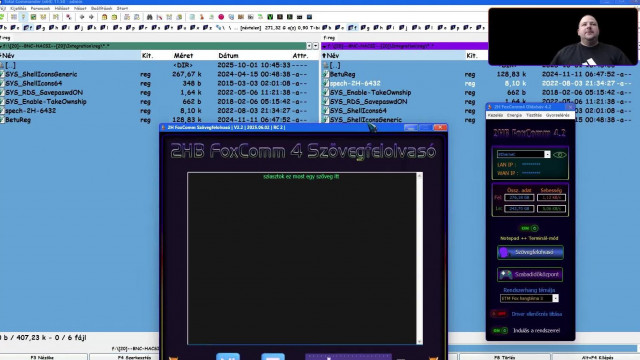Click the green V icon in toolbar

(270, 17)
